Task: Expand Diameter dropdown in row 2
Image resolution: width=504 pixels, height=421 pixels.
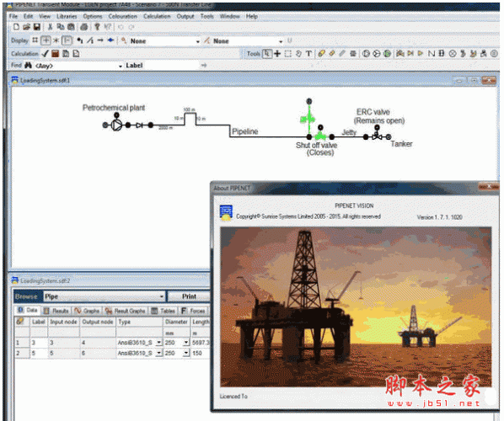Action: click(x=186, y=354)
